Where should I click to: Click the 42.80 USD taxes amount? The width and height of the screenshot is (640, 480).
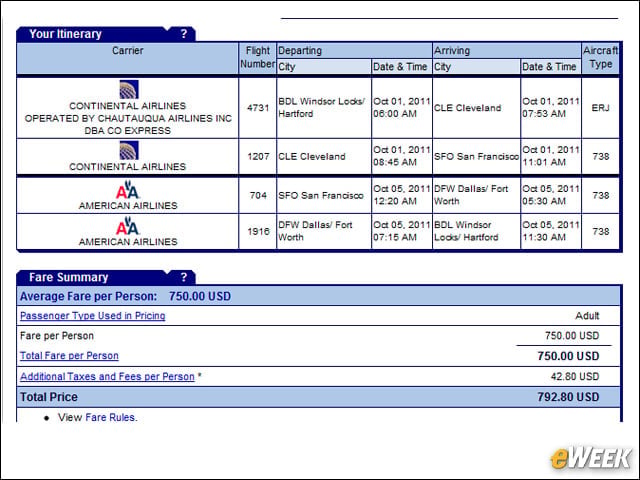coord(575,376)
